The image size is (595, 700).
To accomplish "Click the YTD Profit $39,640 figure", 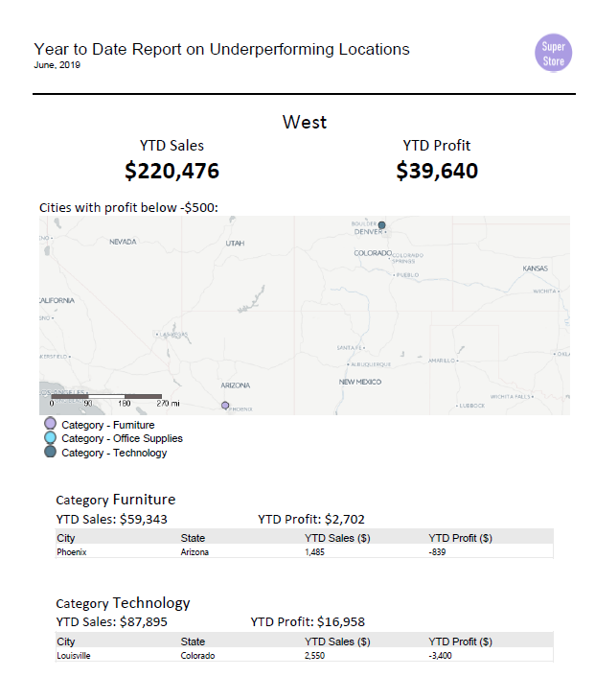I will coord(437,171).
